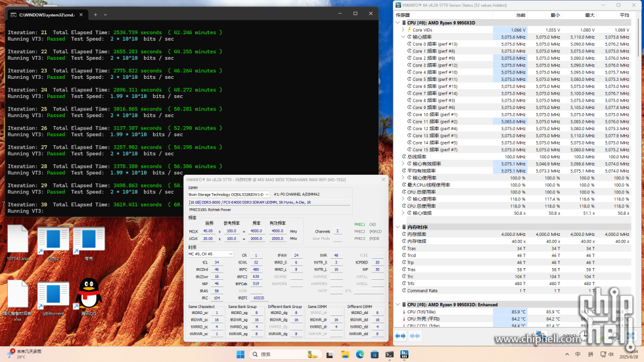644x362 pixels.
Task: Open a new tab in Windows Terminal
Action: (95, 14)
